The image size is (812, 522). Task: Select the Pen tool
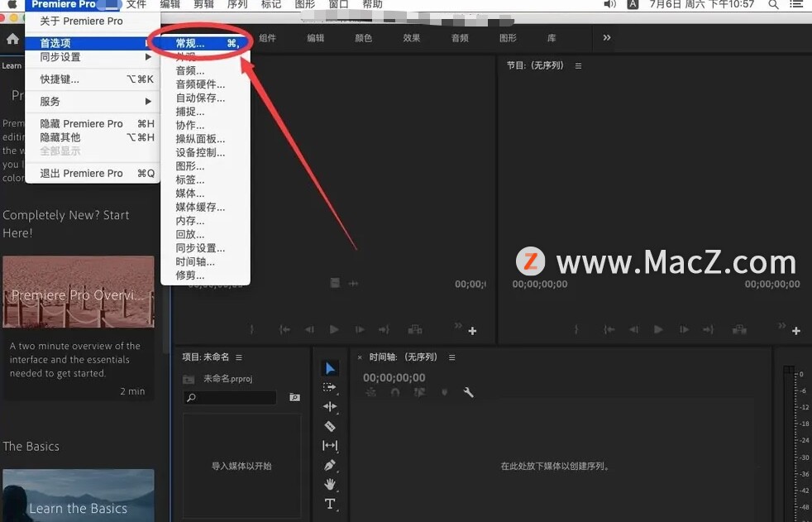(330, 465)
